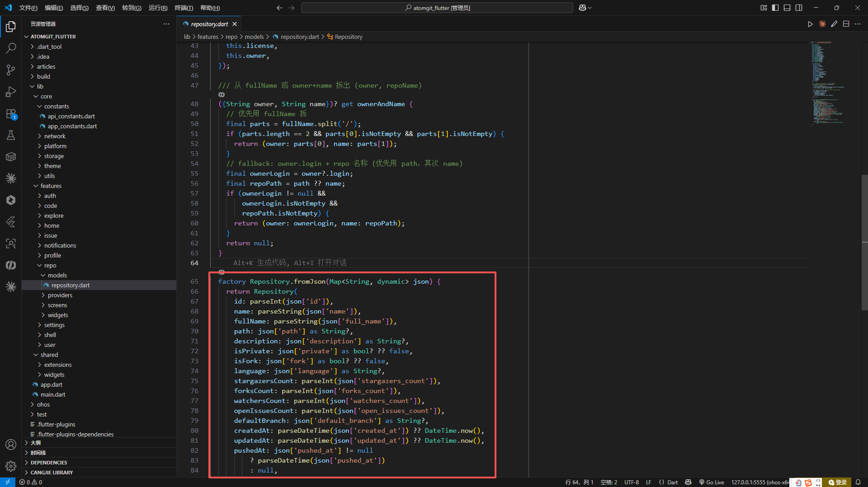Toggle the bottom Panel visibility
This screenshot has width=868, height=487.
(787, 8)
